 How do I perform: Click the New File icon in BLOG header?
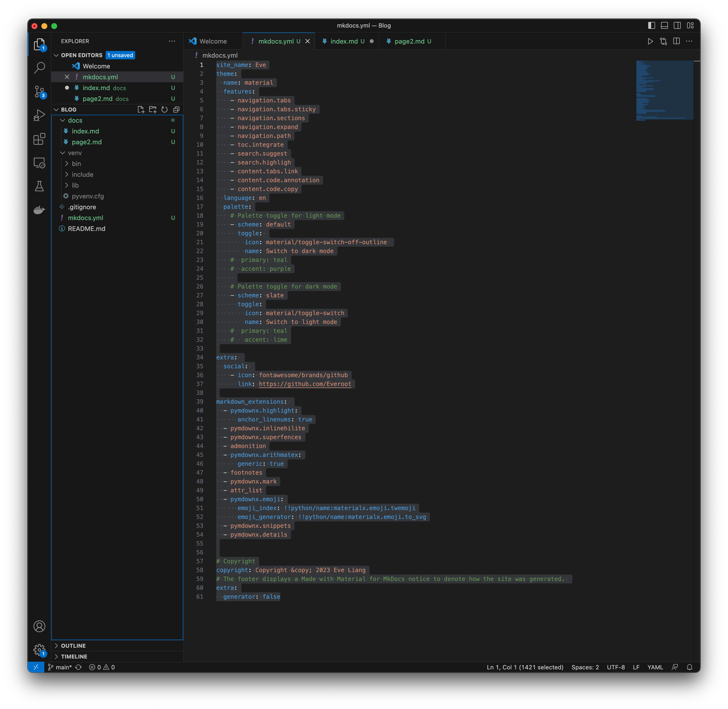coord(141,110)
